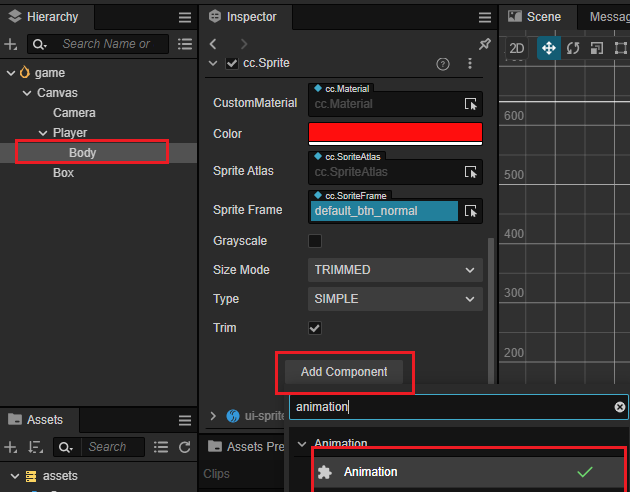Toggle the 2D view button

[x=517, y=48]
